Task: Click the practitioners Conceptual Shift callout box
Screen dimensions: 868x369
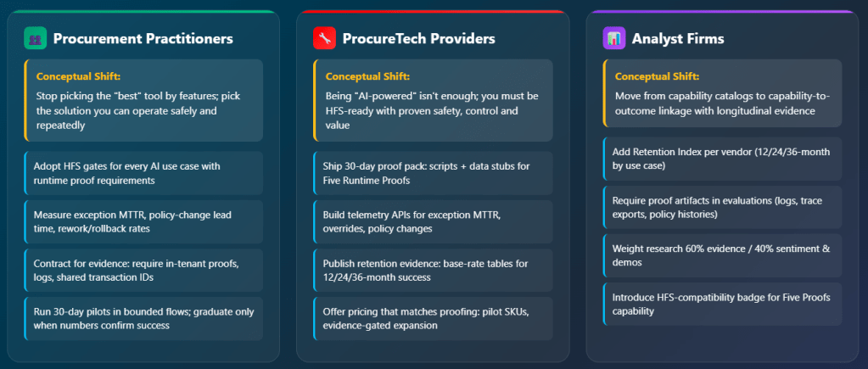Action: pos(143,100)
